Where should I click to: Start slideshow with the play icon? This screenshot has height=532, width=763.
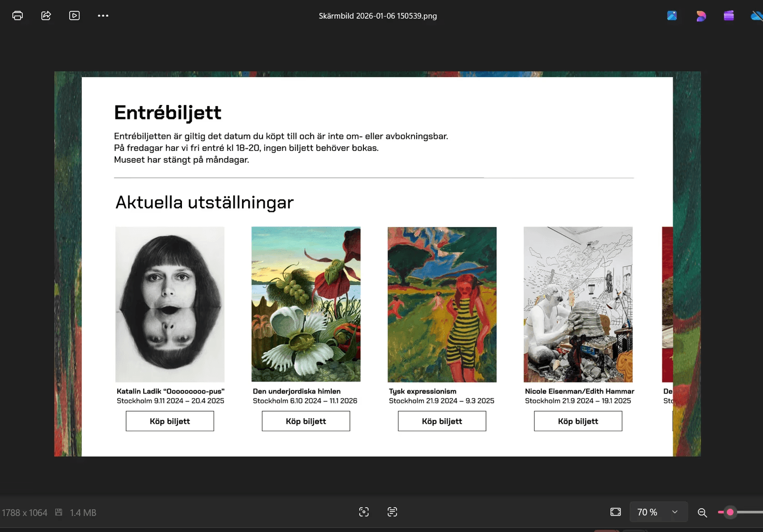coord(74,16)
